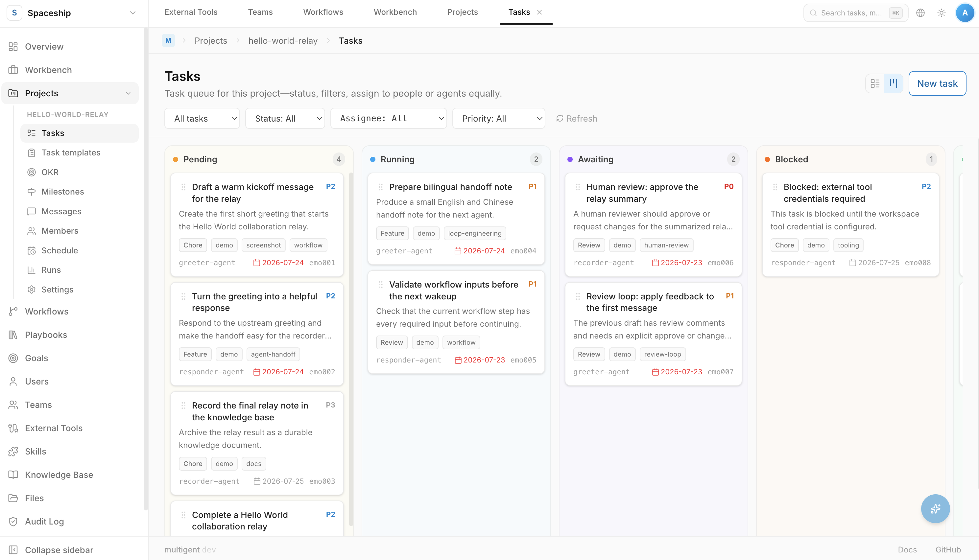The image size is (979, 560).
Task: Click the Refresh button
Action: coord(576,118)
